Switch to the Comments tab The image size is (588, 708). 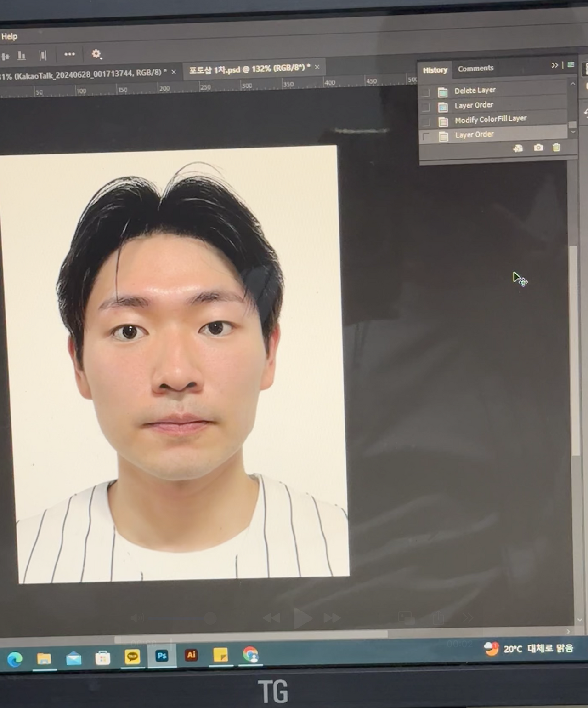tap(476, 69)
